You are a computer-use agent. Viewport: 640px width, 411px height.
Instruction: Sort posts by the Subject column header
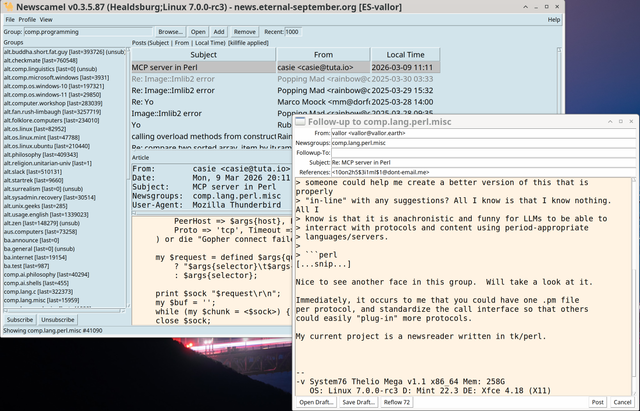[203, 55]
